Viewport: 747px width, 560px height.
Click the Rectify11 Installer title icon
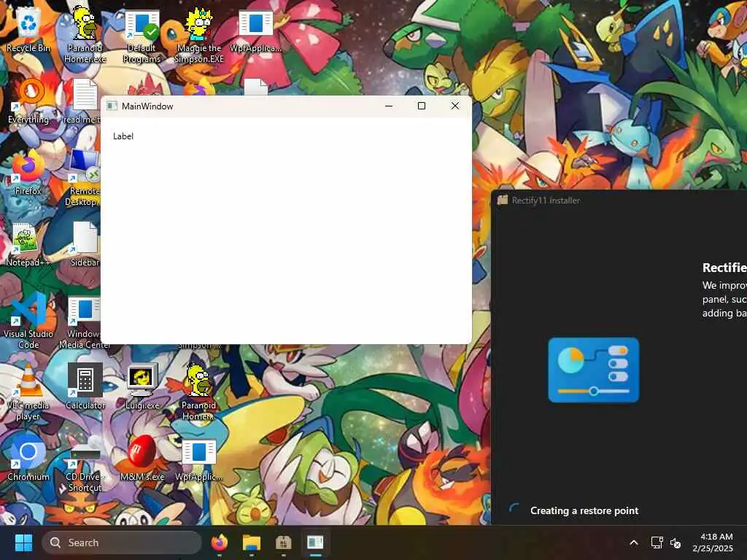503,200
